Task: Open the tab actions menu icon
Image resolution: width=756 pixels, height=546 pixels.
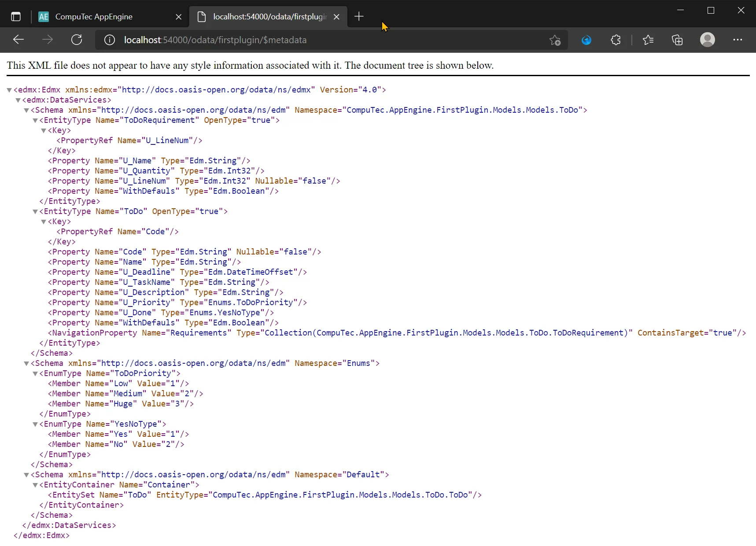Action: (16, 17)
